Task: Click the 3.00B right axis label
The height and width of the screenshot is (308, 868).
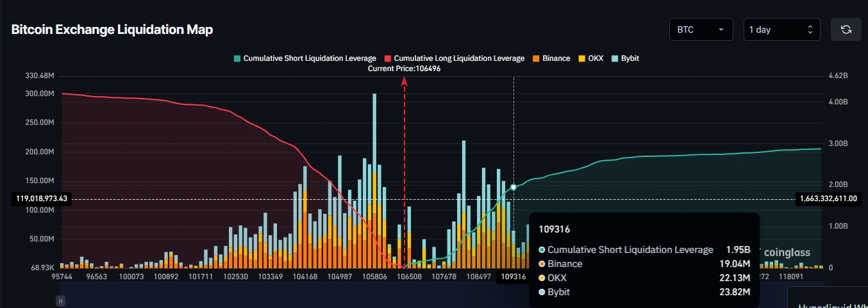Action: coord(838,143)
